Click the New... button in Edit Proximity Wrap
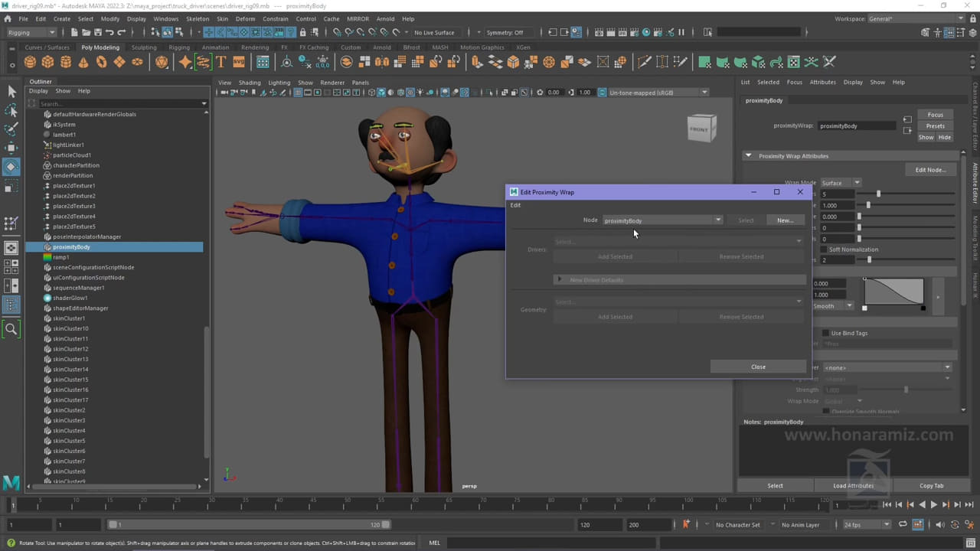 (785, 220)
